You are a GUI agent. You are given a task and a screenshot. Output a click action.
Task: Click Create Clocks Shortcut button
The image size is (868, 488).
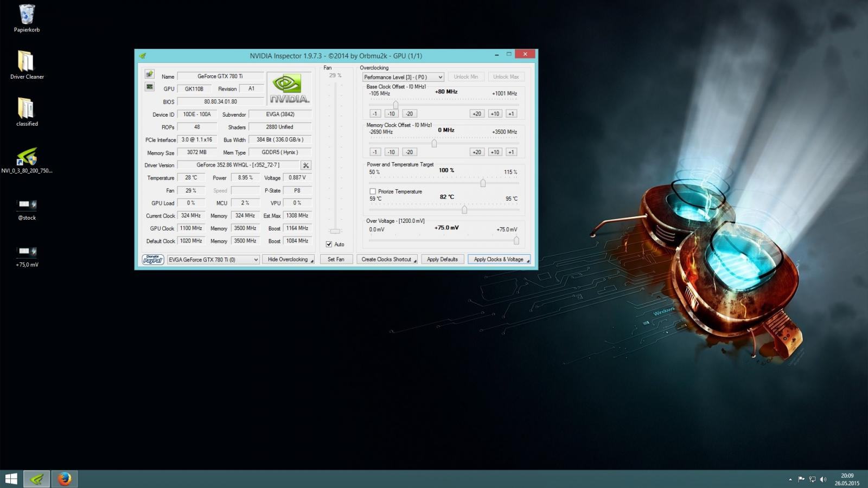[387, 260]
